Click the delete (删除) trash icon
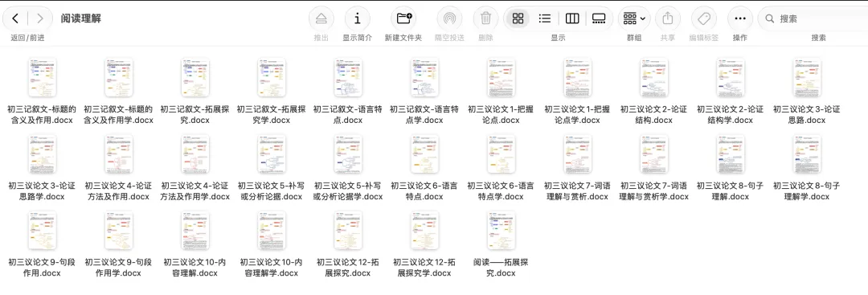 point(485,18)
